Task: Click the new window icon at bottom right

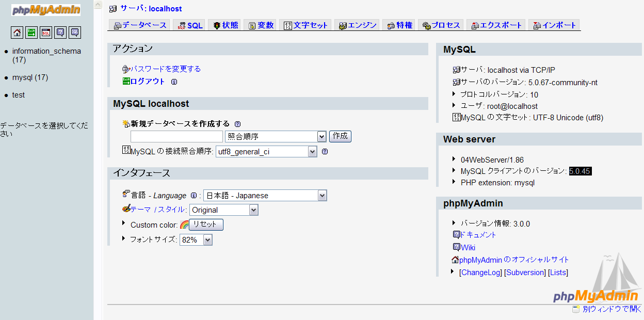Action: pos(576,309)
